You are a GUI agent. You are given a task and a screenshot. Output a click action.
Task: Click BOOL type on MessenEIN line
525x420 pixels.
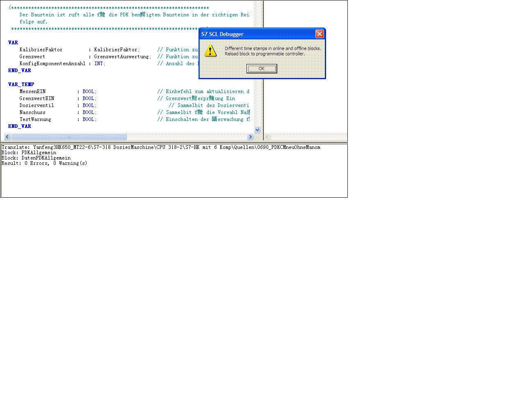point(88,91)
